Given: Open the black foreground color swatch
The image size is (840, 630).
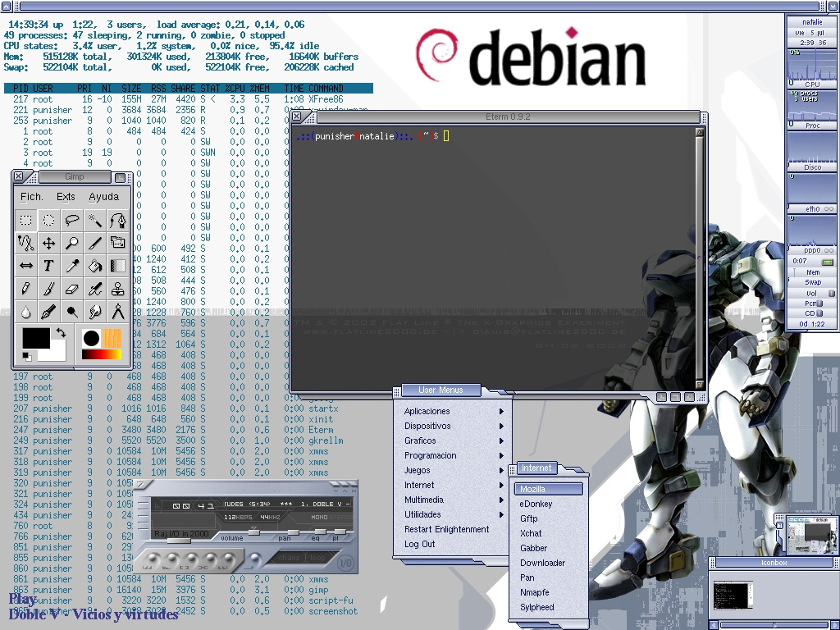Looking at the screenshot, I should pyautogui.click(x=36, y=338).
